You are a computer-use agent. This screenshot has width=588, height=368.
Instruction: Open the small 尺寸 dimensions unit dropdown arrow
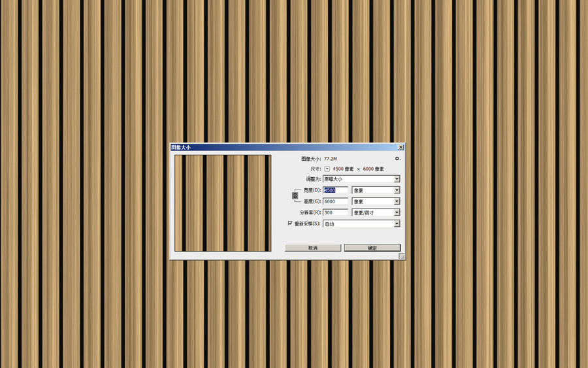click(327, 169)
